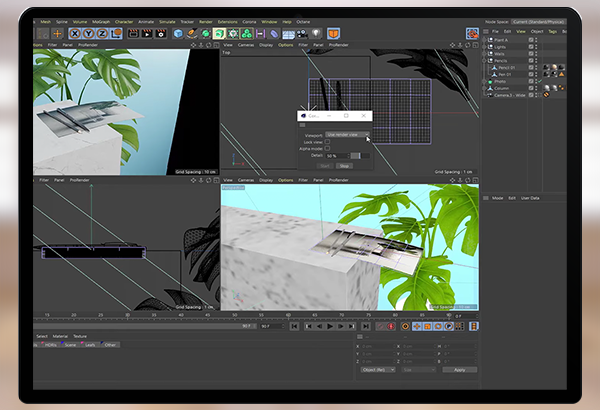The width and height of the screenshot is (600, 410).
Task: Add a Light object
Action: (x=316, y=34)
